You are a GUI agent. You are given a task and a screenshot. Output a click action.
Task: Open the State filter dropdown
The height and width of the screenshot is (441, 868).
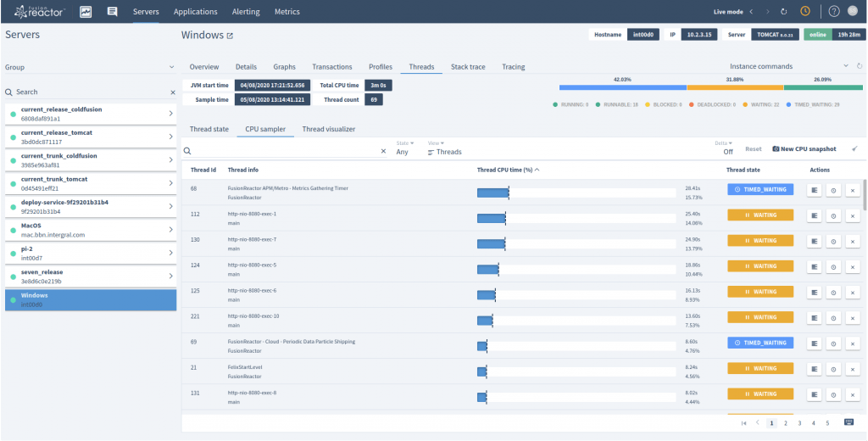point(405,148)
